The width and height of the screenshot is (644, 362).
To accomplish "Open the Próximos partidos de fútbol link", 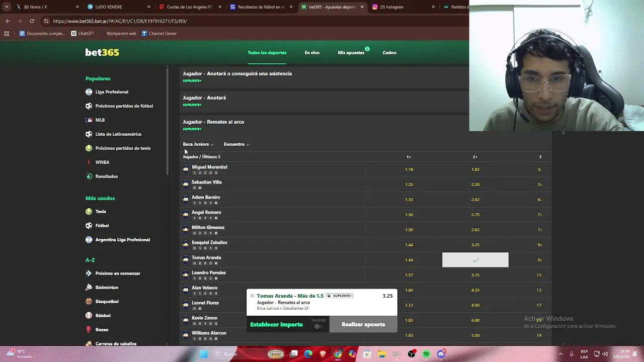I will pyautogui.click(x=124, y=106).
